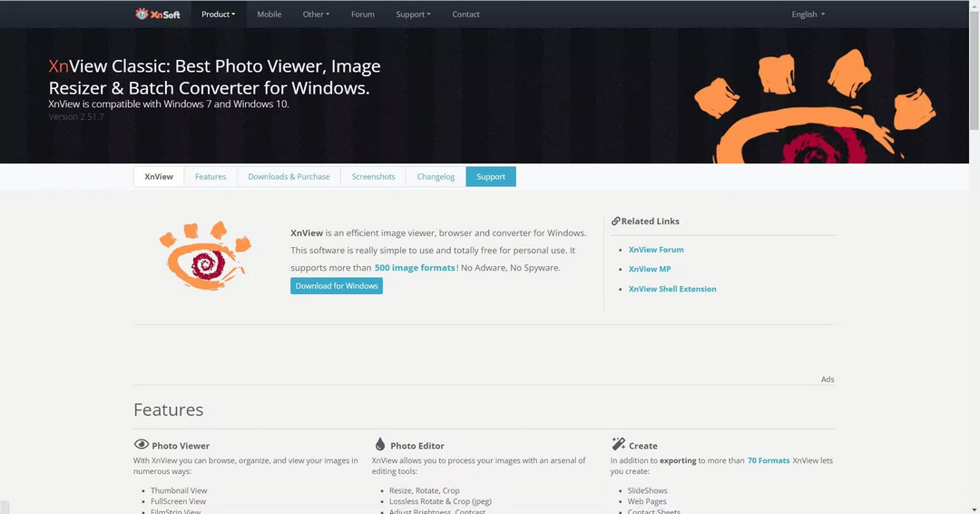Viewport: 980px width, 514px height.
Task: Click the Create magic wand icon
Action: pyautogui.click(x=618, y=445)
